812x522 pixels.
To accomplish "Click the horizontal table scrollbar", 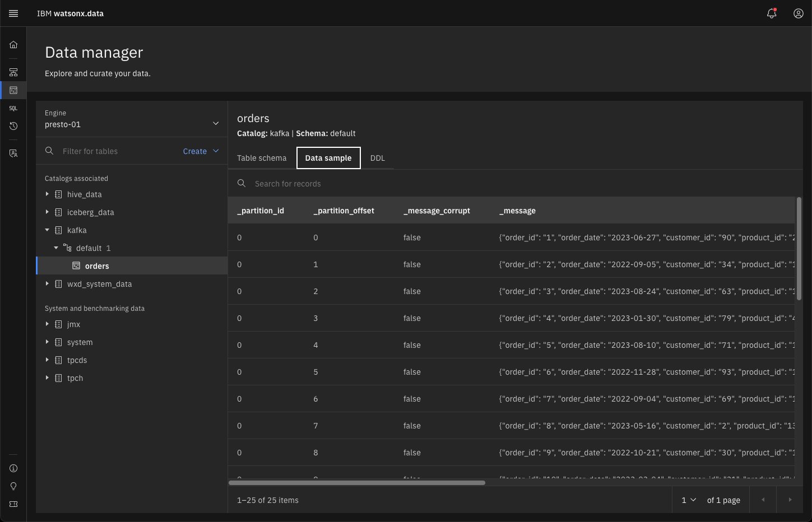I will [357, 483].
